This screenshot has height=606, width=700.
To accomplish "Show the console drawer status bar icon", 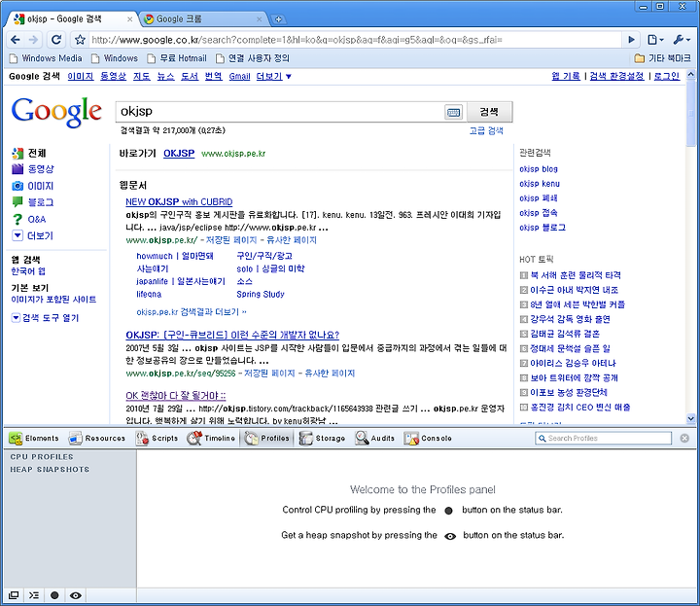I will pos(34,595).
